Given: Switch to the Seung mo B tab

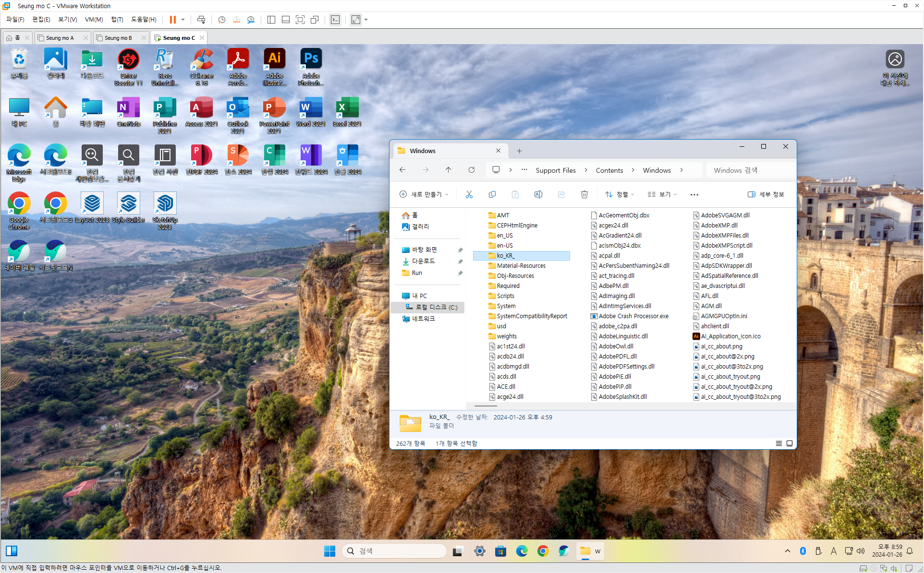Looking at the screenshot, I should [118, 38].
